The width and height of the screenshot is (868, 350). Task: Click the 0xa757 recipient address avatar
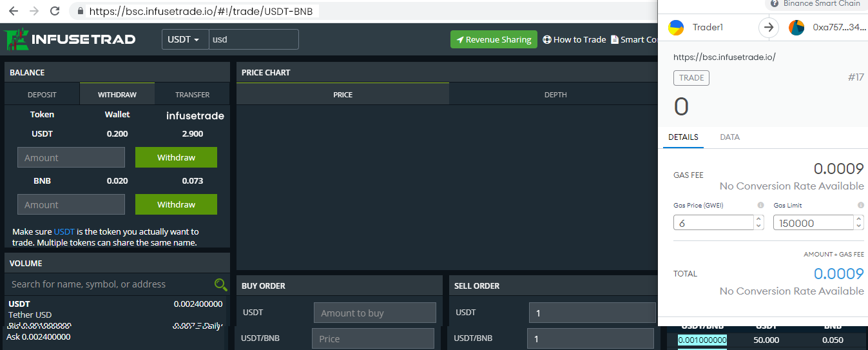coord(796,27)
